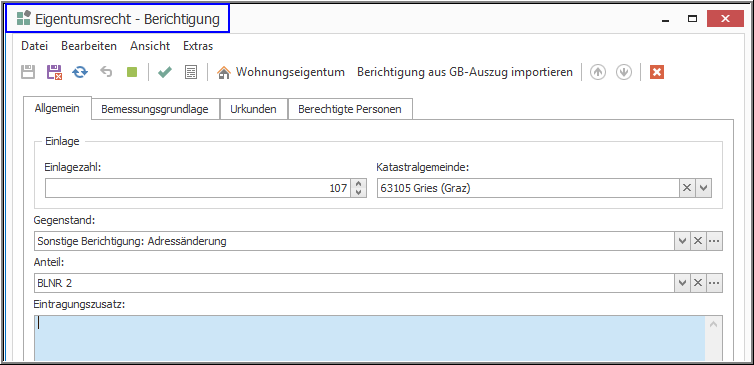Click the Undo arrow icon

tap(106, 72)
